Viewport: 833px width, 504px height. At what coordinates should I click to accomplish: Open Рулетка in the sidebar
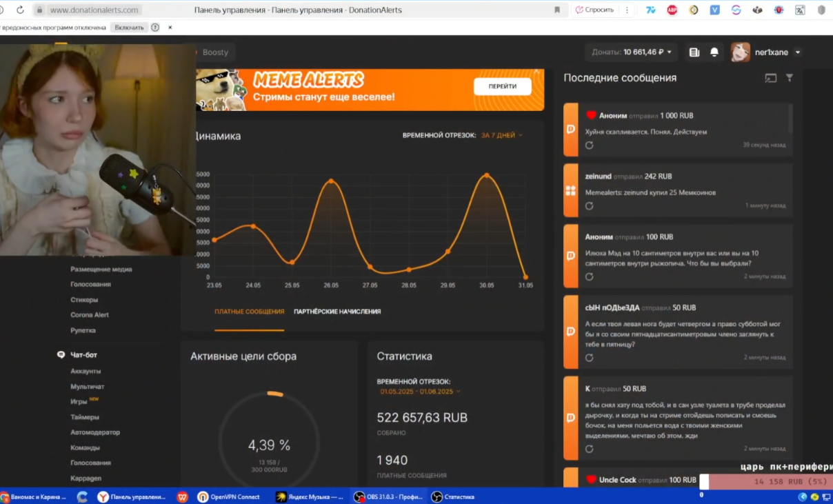[x=83, y=330]
